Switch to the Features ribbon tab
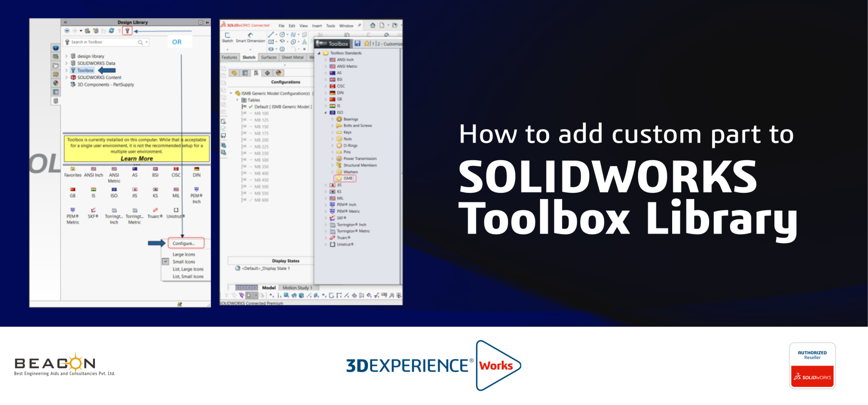Viewport: 868px width, 405px height. click(229, 58)
